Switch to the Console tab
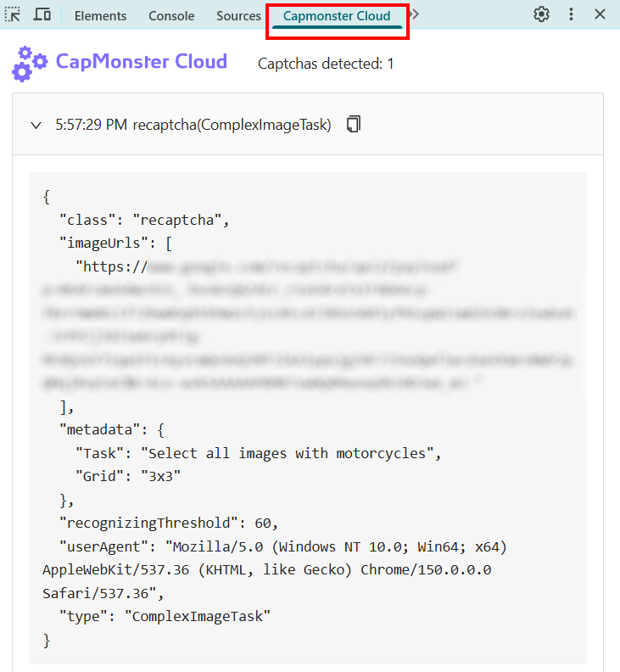The height and width of the screenshot is (672, 620). [x=171, y=16]
